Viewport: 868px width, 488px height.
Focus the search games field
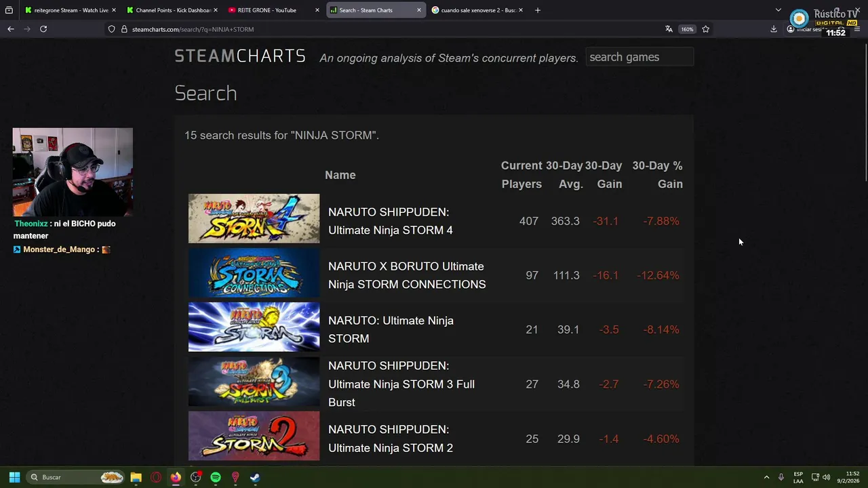click(x=639, y=57)
